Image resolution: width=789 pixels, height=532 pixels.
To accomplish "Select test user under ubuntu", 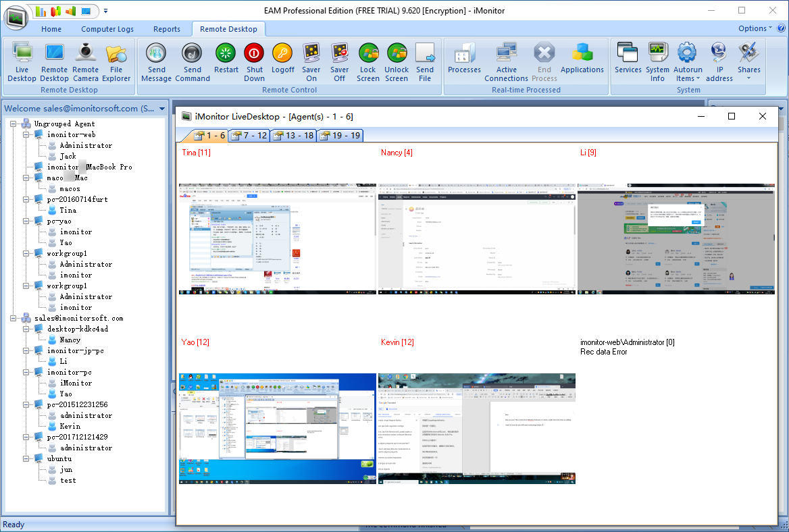I will (68, 480).
